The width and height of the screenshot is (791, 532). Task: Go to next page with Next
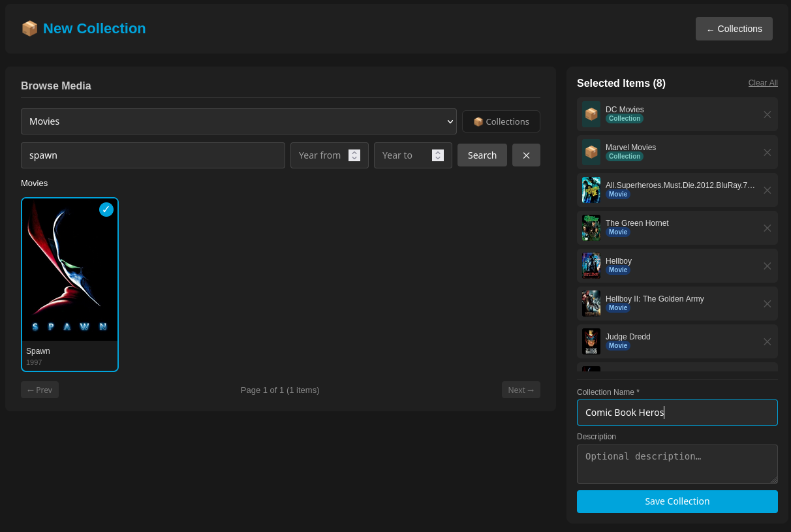[521, 390]
